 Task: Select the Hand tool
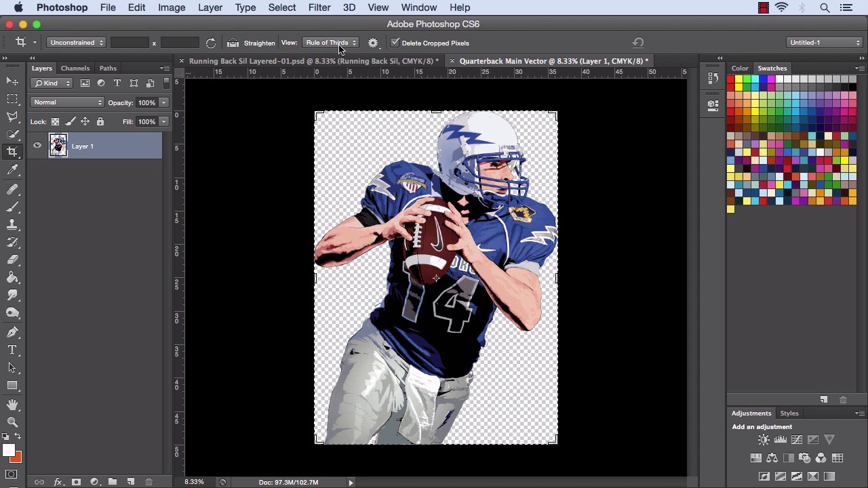(12, 405)
